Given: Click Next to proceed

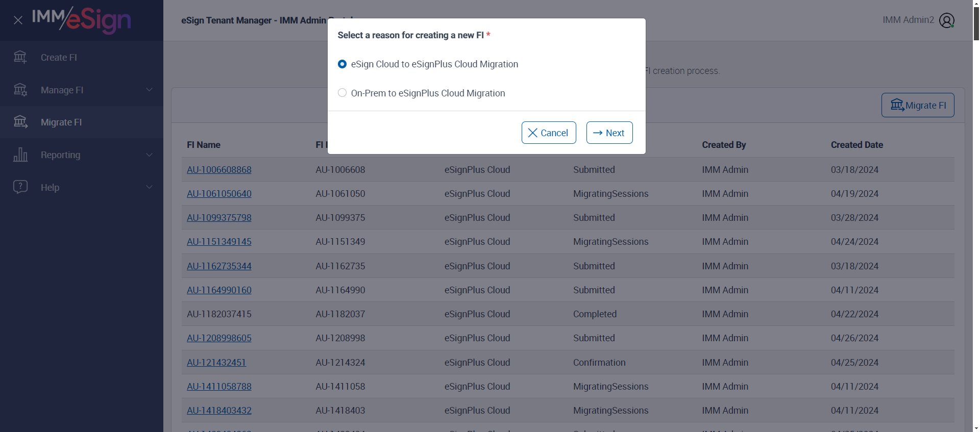Looking at the screenshot, I should pos(609,133).
